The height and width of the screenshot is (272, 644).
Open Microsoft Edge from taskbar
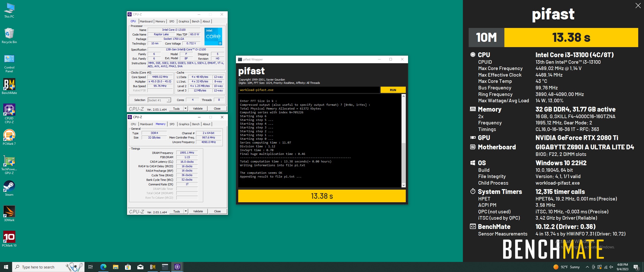[103, 267]
